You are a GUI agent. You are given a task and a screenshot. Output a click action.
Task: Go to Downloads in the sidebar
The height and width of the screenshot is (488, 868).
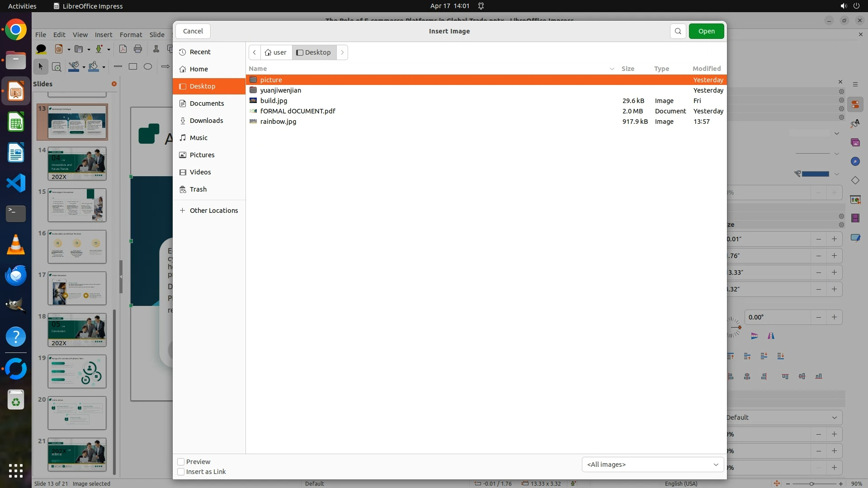coord(206,121)
